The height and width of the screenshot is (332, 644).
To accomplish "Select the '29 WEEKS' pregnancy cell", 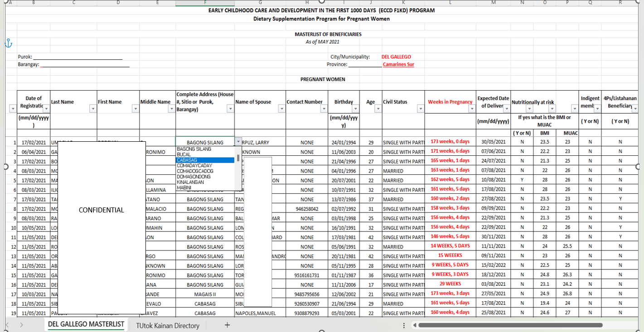I will tap(450, 284).
